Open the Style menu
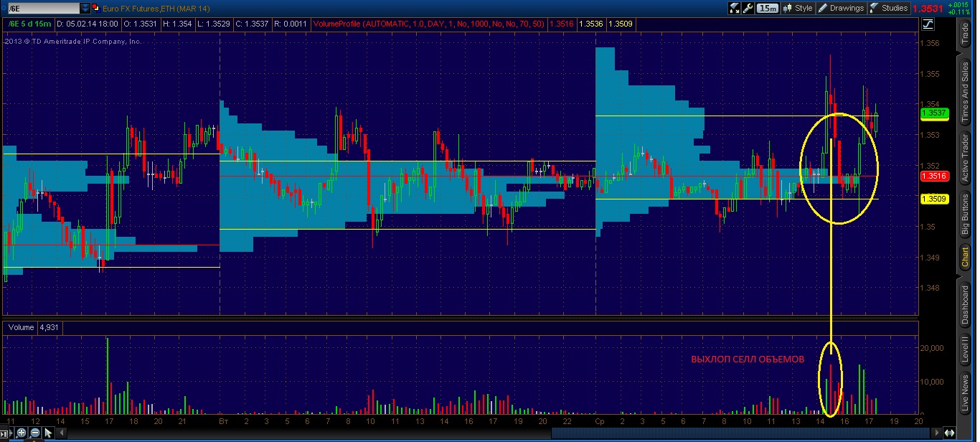Viewport: 980px width, 442px height. (798, 8)
